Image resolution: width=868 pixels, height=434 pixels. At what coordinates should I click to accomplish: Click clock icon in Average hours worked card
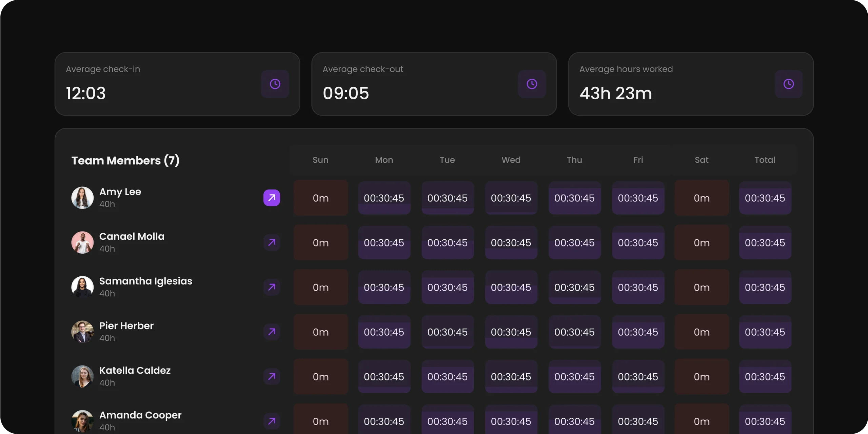point(788,84)
